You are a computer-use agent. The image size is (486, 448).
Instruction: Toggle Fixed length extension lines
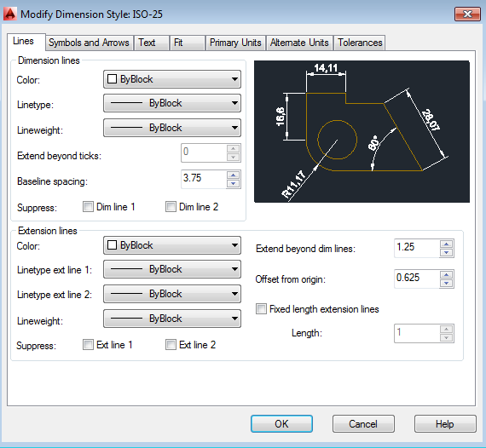261,309
